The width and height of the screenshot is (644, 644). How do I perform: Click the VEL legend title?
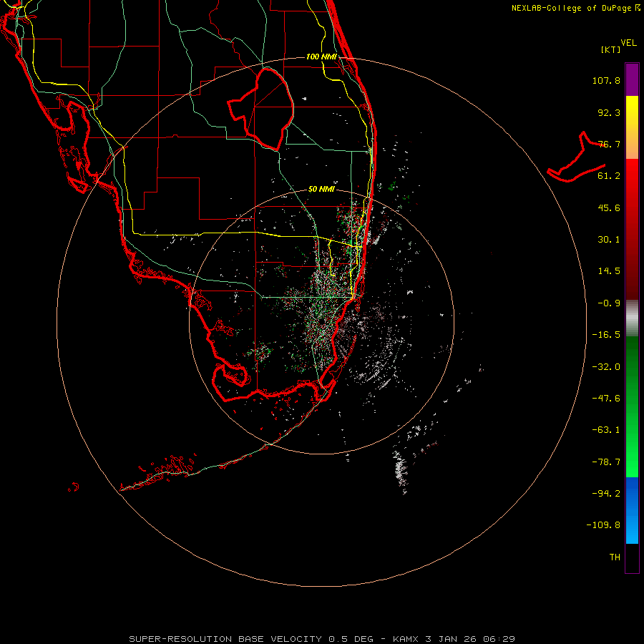(x=628, y=42)
